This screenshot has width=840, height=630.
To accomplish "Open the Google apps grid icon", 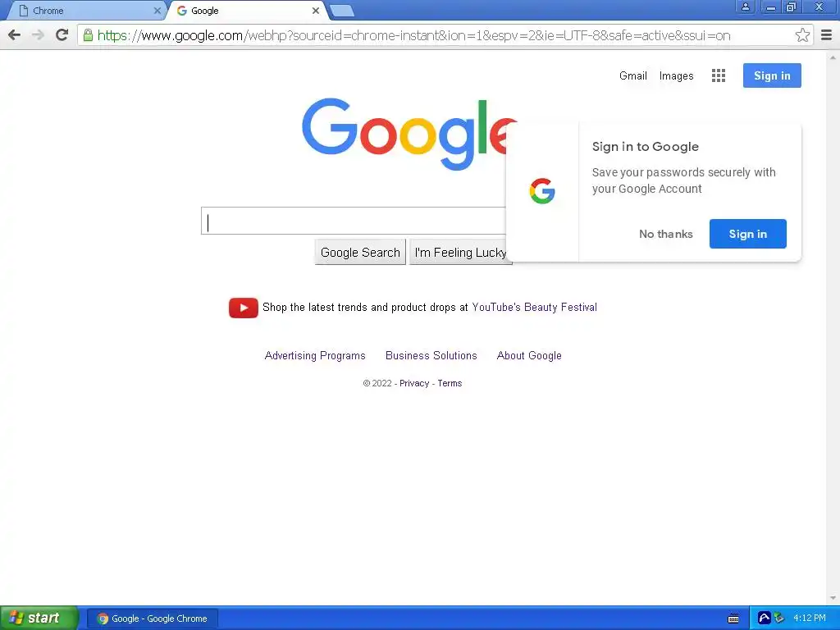I will point(719,75).
